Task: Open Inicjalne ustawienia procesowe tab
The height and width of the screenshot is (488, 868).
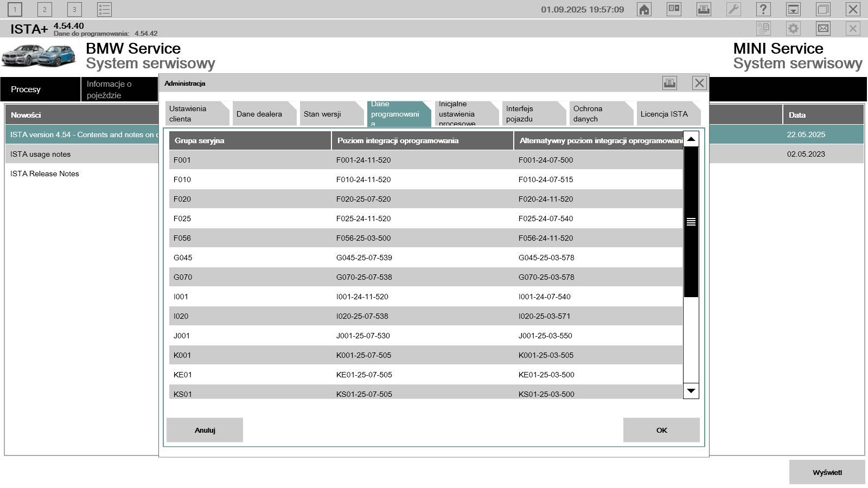Action: coord(467,114)
